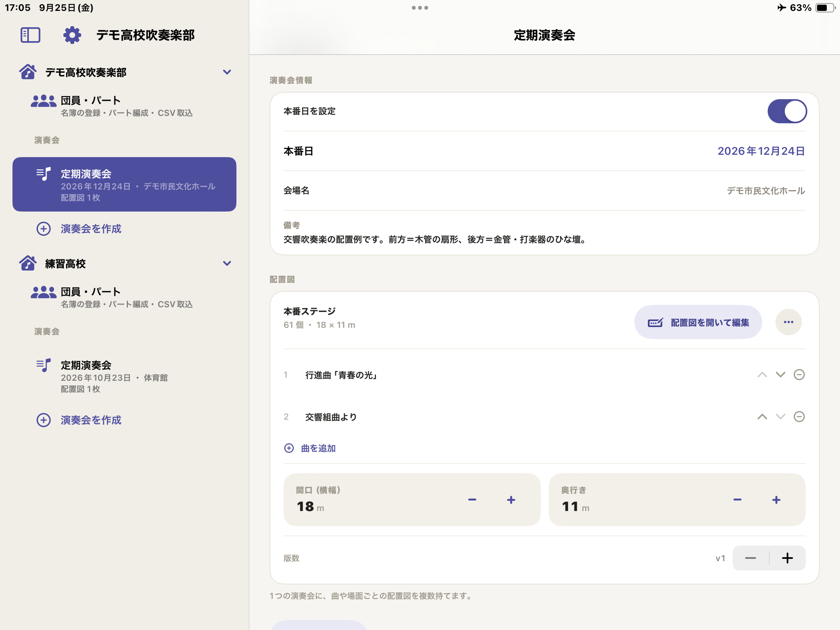Increase 版数 with the plus stepper
Image resolution: width=840 pixels, height=630 pixels.
787,558
